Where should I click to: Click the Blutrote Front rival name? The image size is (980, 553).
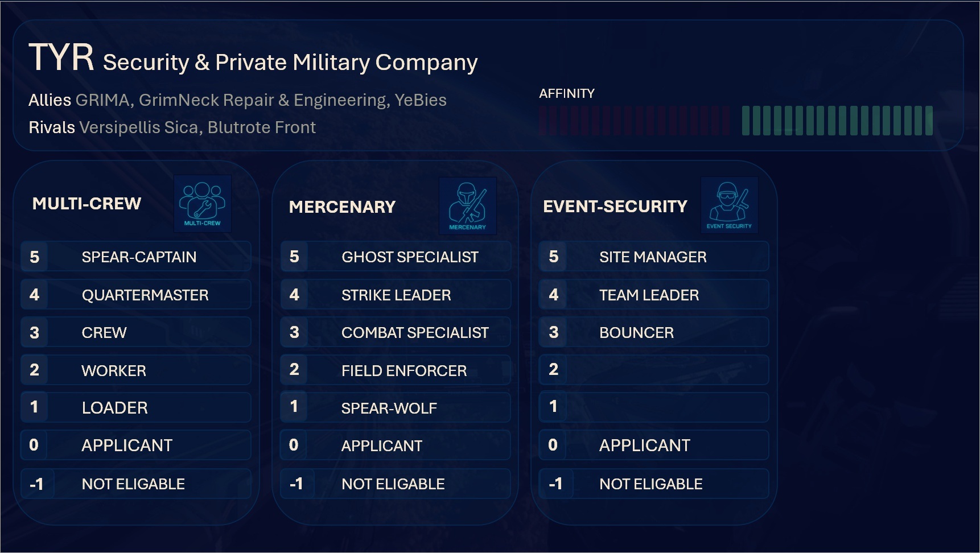[x=261, y=127]
